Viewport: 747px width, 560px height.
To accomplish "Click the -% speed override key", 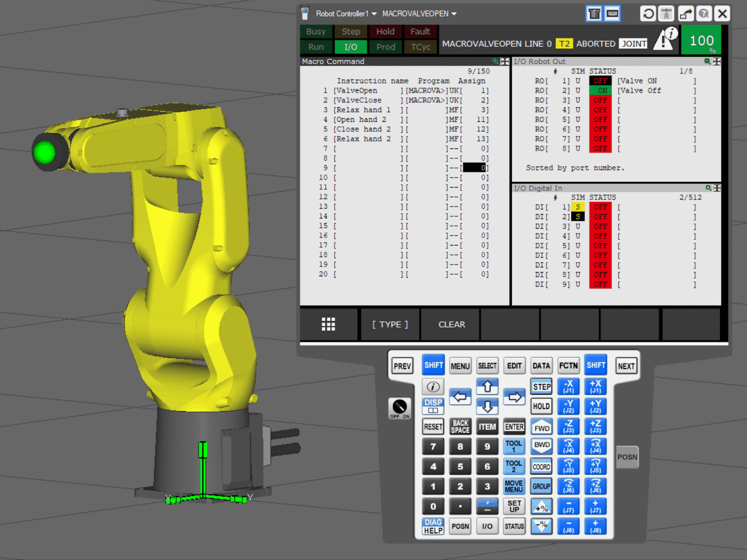I will 542,526.
